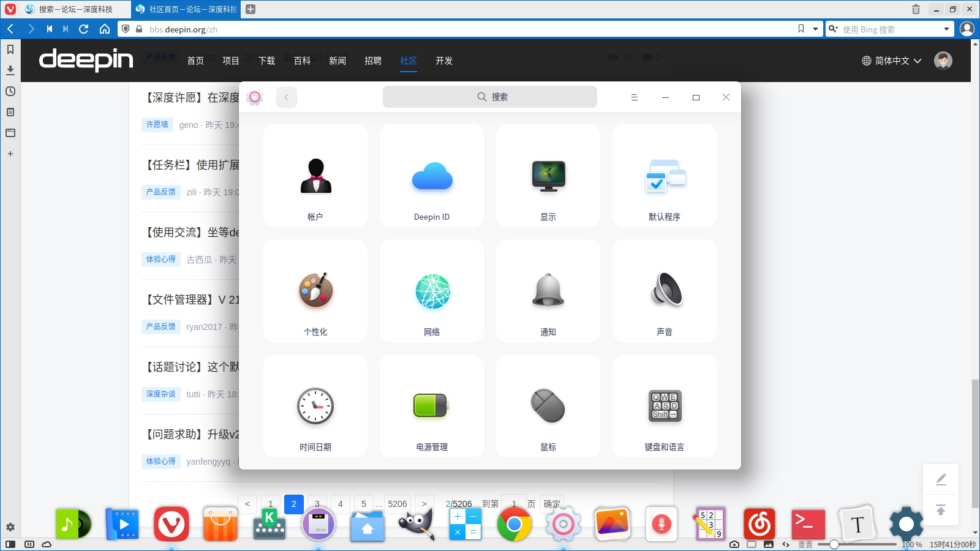
Task: Open the 声音 sound settings module
Action: [665, 291]
